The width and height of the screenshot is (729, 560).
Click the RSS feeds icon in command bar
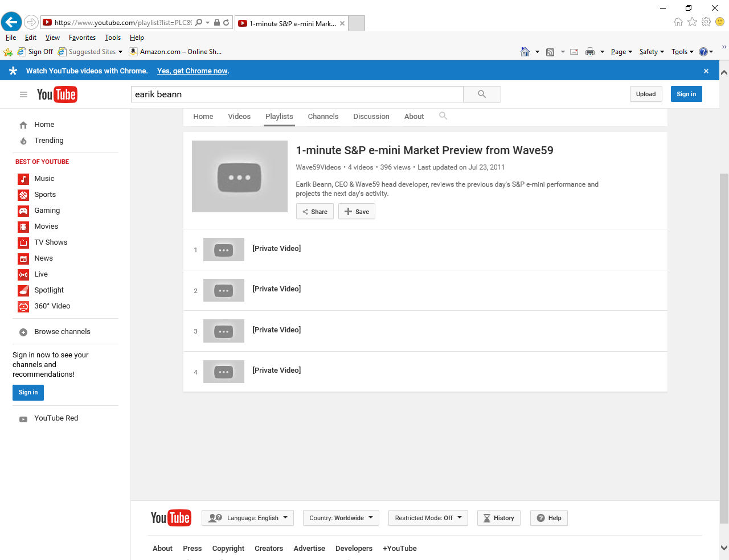pyautogui.click(x=550, y=52)
